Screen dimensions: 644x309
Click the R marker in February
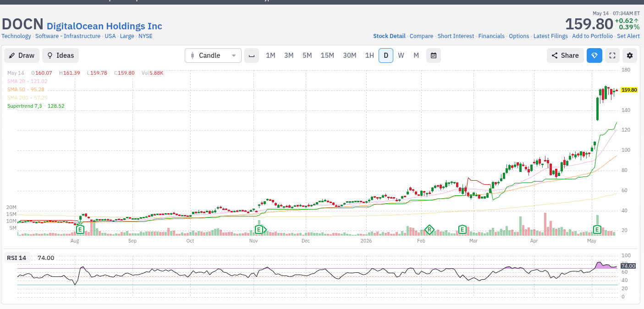[x=429, y=229]
